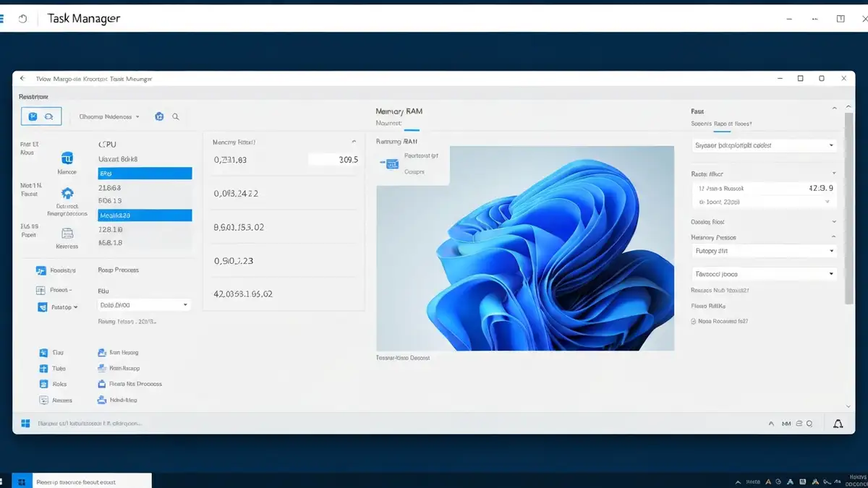Select the first blue highlighted row under CPU
This screenshot has width=868, height=488.
click(145, 174)
